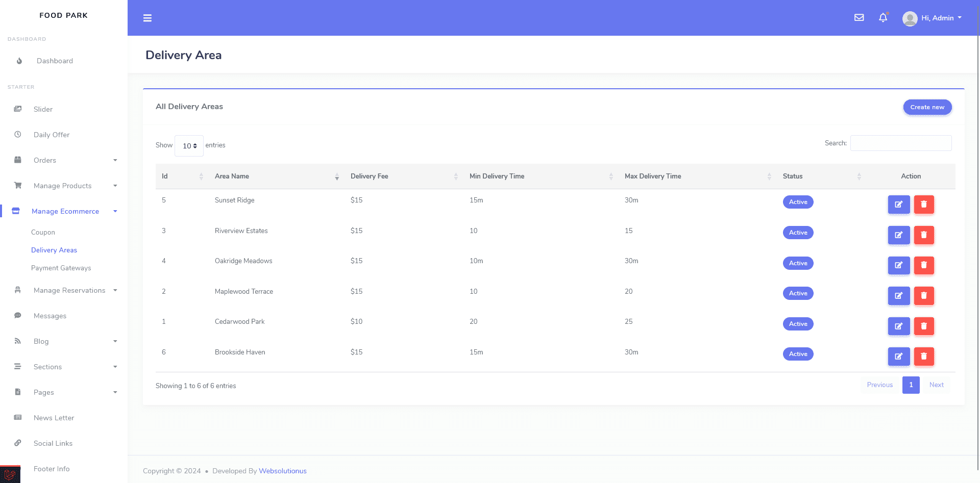Expand the Sections sidebar submenu

[x=115, y=367]
